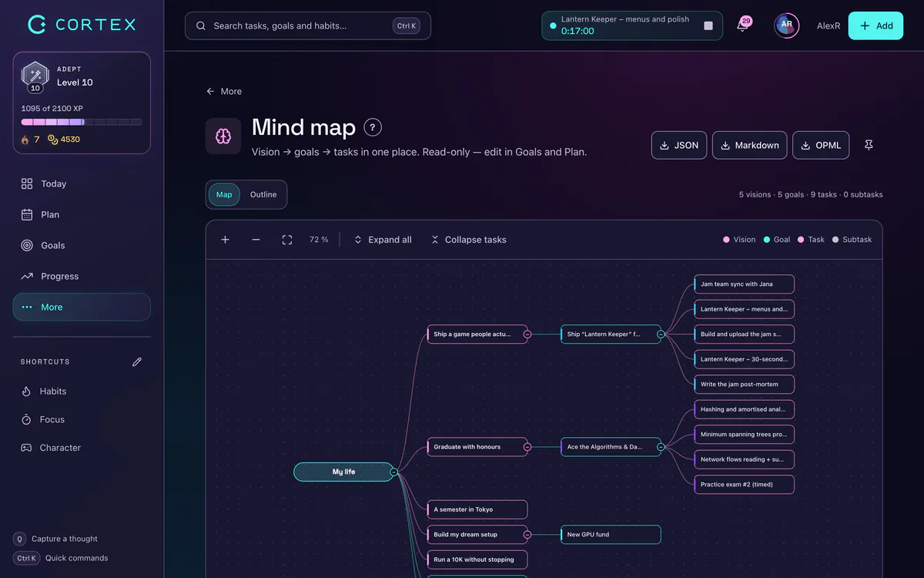
Task: Click the search magnifier icon
Action: pyautogui.click(x=201, y=25)
